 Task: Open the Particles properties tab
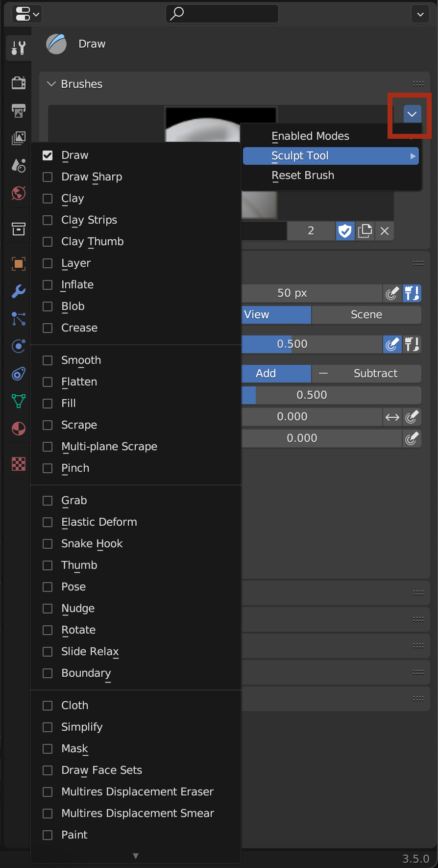click(x=19, y=319)
